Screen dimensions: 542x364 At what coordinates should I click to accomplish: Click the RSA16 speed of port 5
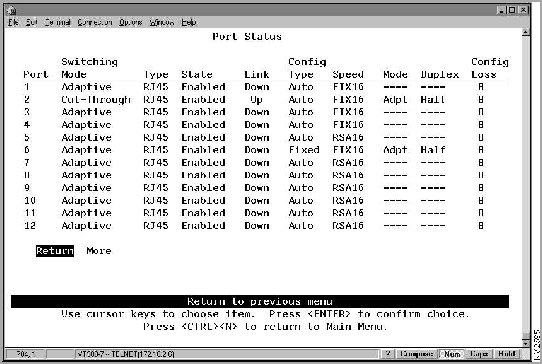click(x=348, y=137)
